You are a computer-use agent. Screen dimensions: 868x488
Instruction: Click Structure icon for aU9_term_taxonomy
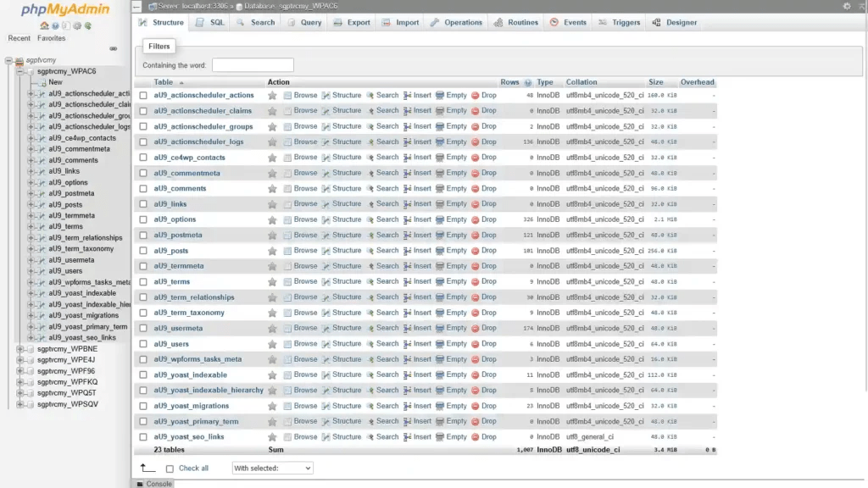[325, 313]
